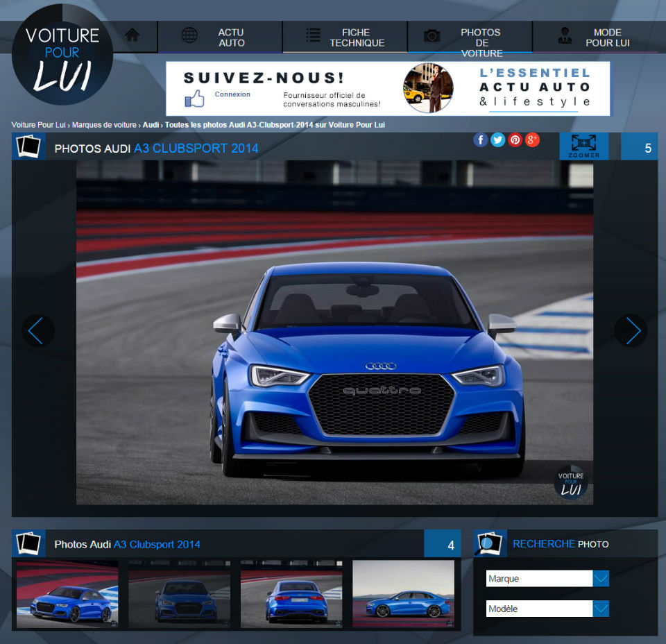Click Recherche Photo heading
This screenshot has width=666, height=644.
click(x=561, y=544)
